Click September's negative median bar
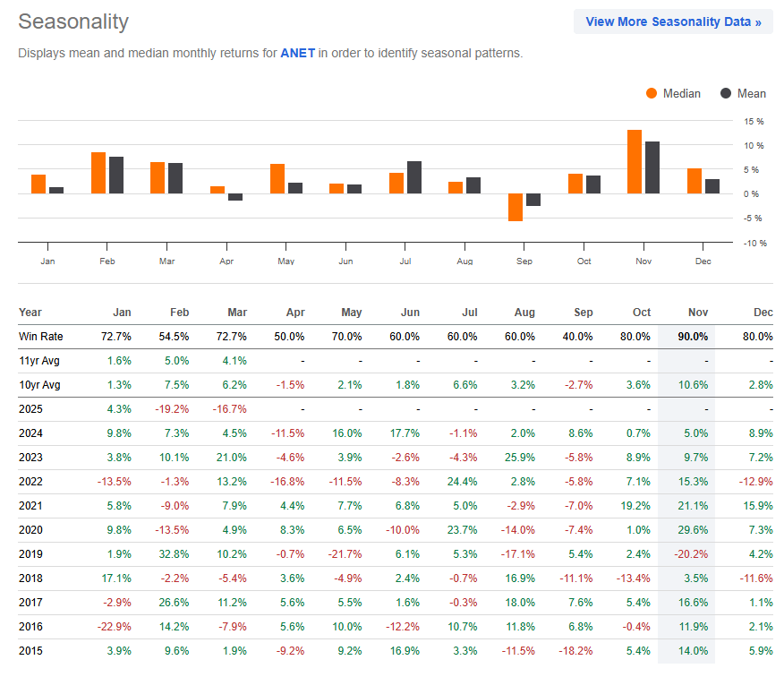Image resolution: width=784 pixels, height=677 pixels. point(516,208)
